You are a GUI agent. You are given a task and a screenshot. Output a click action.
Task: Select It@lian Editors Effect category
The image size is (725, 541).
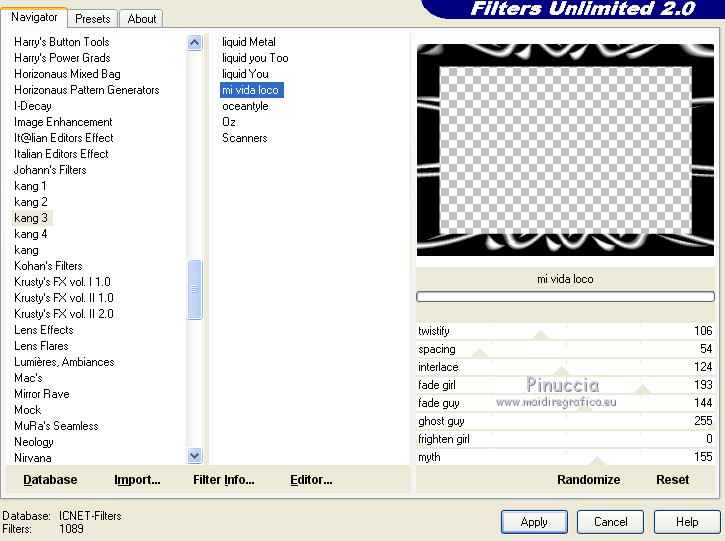pos(63,138)
